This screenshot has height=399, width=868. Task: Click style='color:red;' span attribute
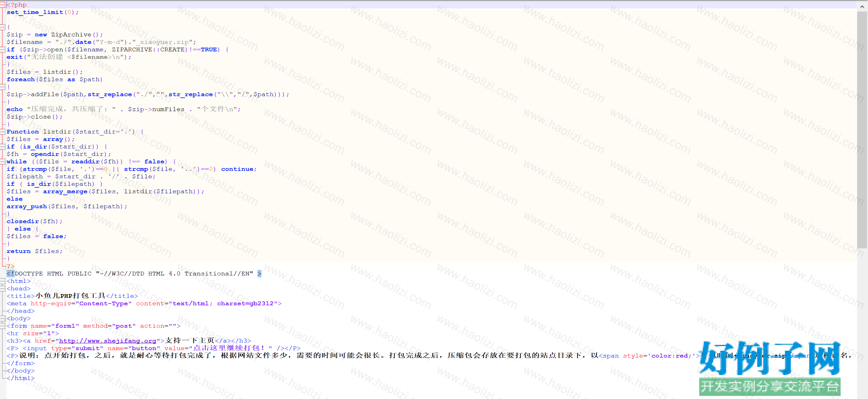pos(659,356)
